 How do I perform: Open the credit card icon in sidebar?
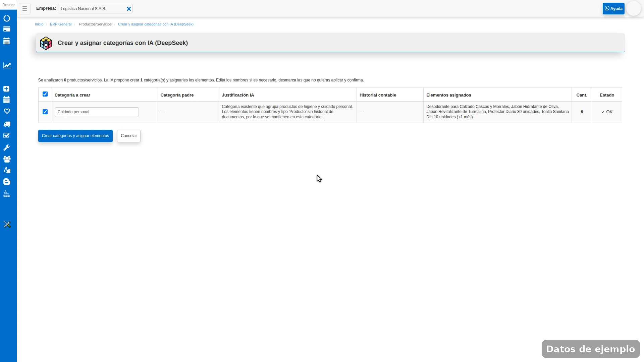7,29
